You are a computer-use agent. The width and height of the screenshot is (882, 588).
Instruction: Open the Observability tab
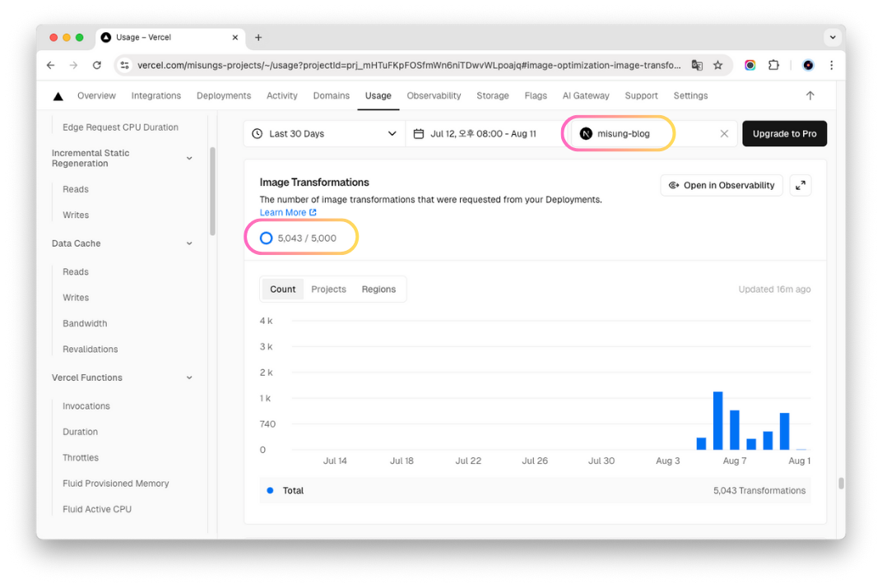click(x=434, y=95)
